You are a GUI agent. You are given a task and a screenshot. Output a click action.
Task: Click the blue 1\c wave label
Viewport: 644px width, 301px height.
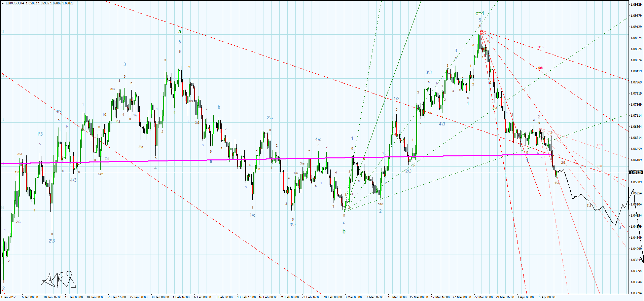point(252,215)
